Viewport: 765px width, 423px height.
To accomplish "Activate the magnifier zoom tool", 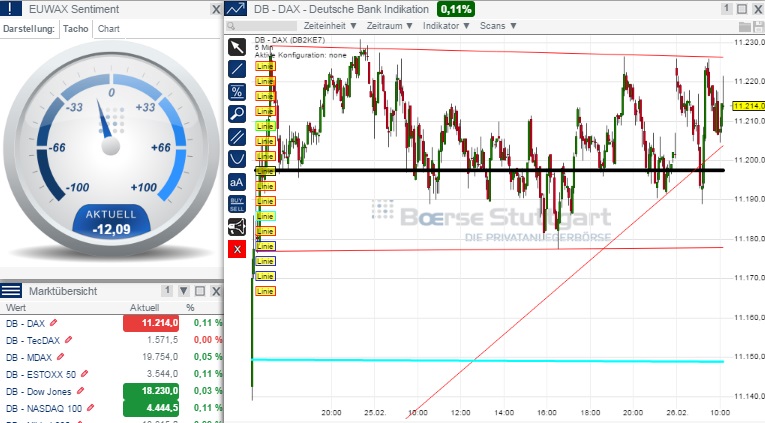I will (x=237, y=114).
